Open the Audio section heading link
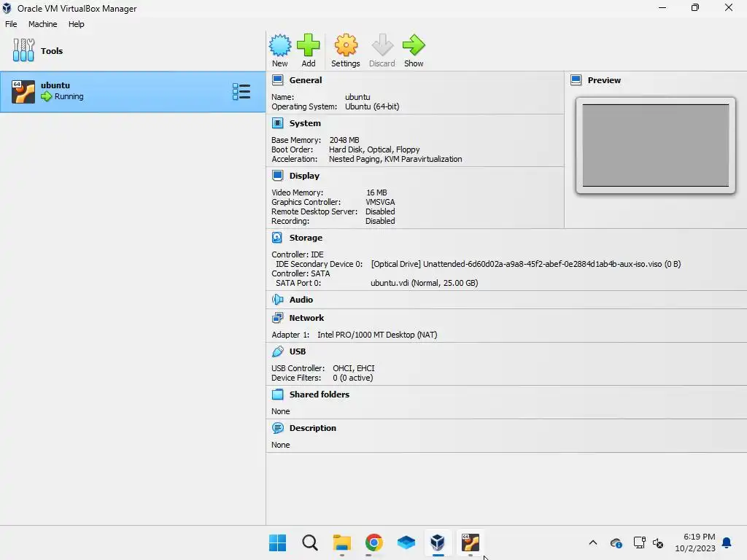This screenshot has width=747, height=560. pyautogui.click(x=301, y=299)
